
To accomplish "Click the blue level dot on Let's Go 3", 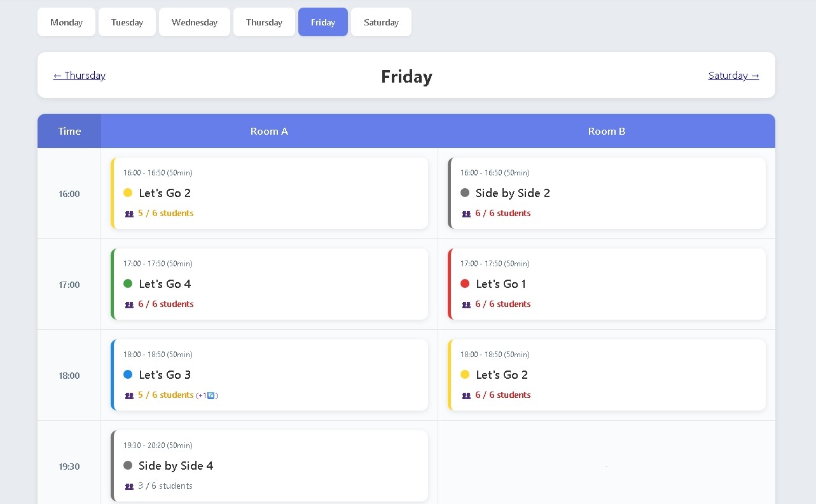I will [127, 374].
